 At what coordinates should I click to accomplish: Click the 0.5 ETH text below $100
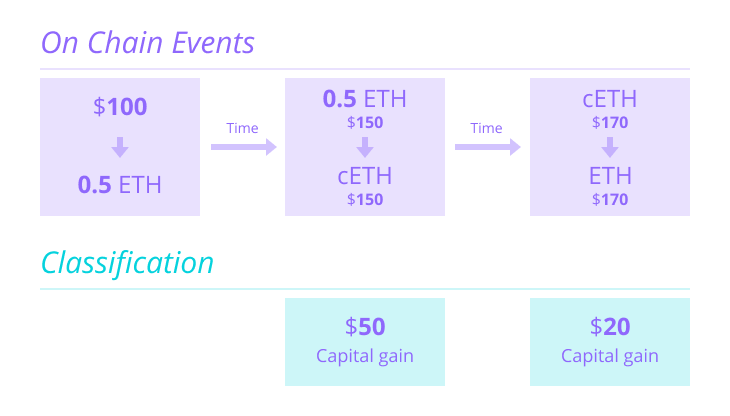click(x=120, y=184)
